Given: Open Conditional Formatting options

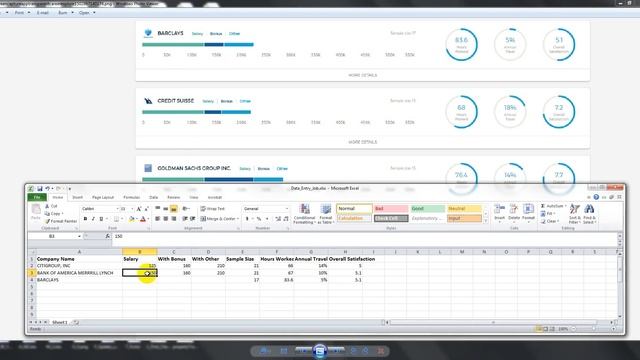Looking at the screenshot, I should pyautogui.click(x=304, y=213).
